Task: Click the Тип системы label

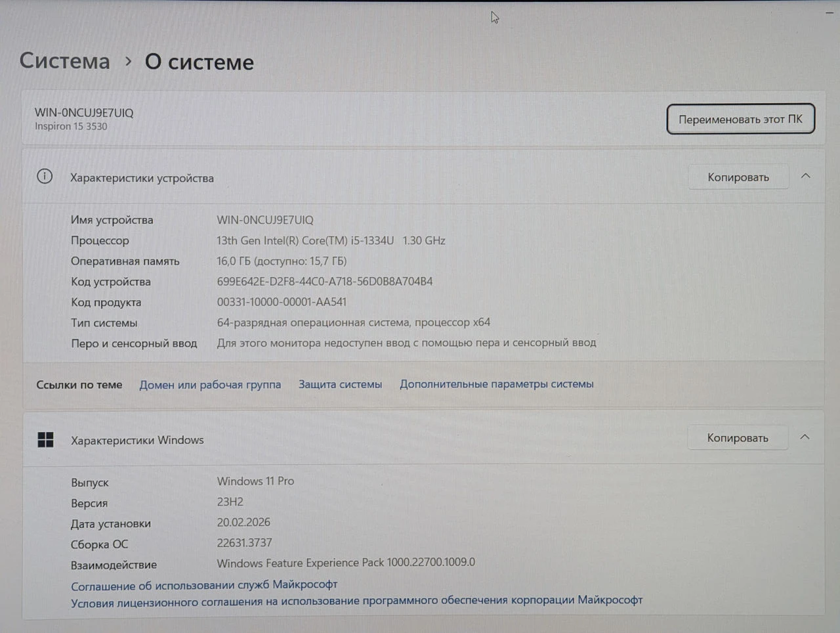Action: (104, 322)
